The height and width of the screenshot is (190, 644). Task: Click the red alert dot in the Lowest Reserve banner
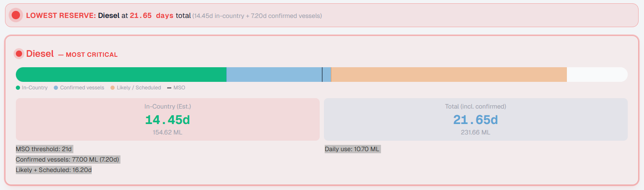click(16, 15)
